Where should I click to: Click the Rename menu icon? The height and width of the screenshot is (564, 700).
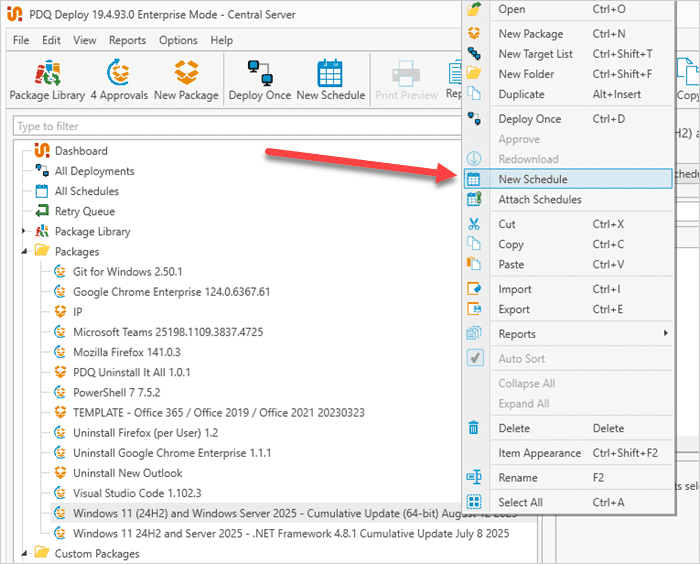click(x=474, y=477)
